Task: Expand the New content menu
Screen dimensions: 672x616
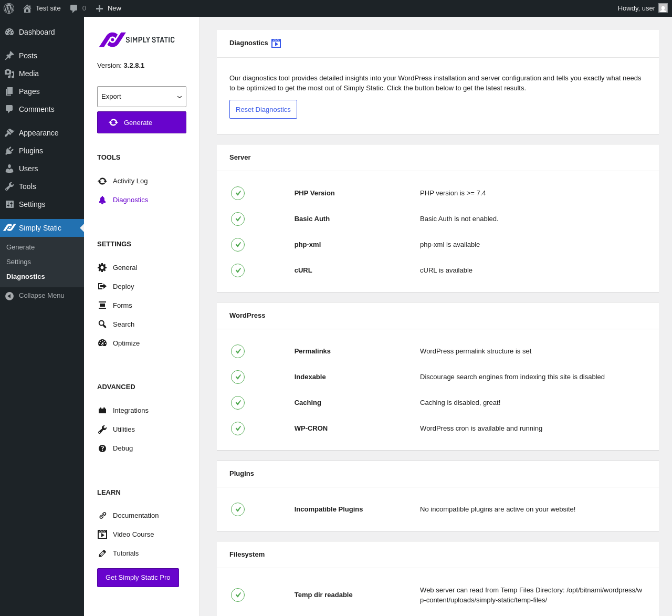Action: [x=109, y=8]
